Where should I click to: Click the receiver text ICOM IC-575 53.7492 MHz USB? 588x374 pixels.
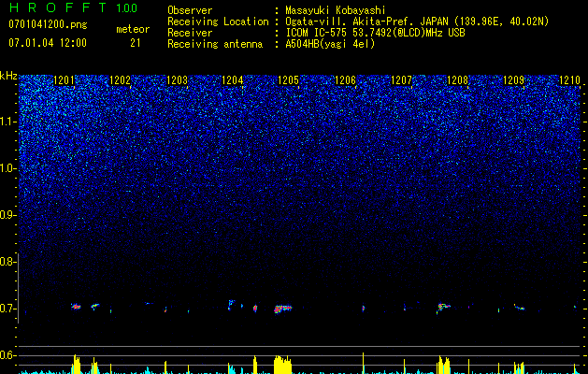tap(375, 33)
